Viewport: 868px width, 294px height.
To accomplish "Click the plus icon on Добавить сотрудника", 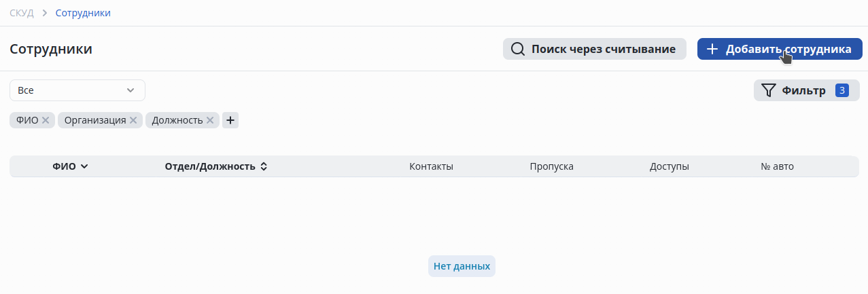I will [712, 49].
